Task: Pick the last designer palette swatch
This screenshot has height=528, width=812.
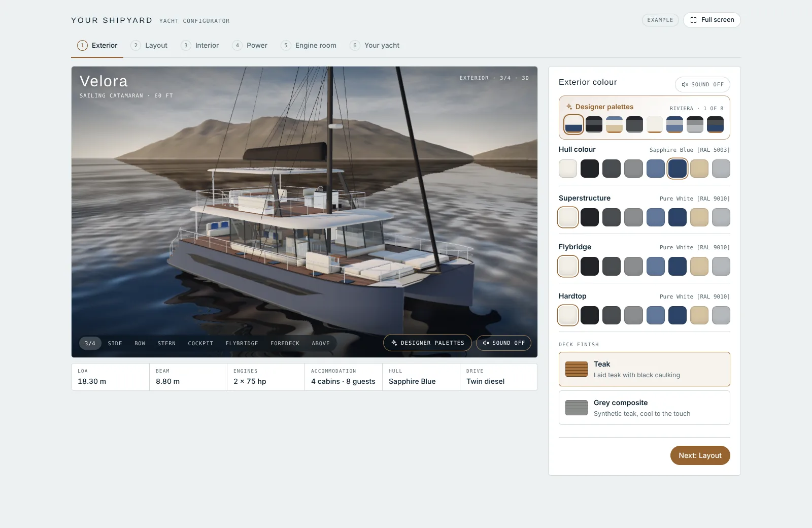Action: tap(715, 124)
